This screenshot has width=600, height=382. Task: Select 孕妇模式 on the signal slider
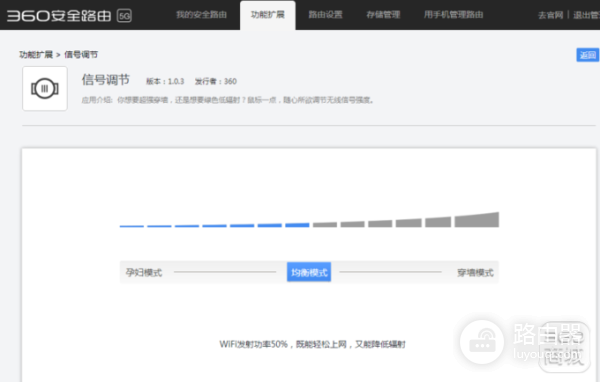tap(144, 273)
